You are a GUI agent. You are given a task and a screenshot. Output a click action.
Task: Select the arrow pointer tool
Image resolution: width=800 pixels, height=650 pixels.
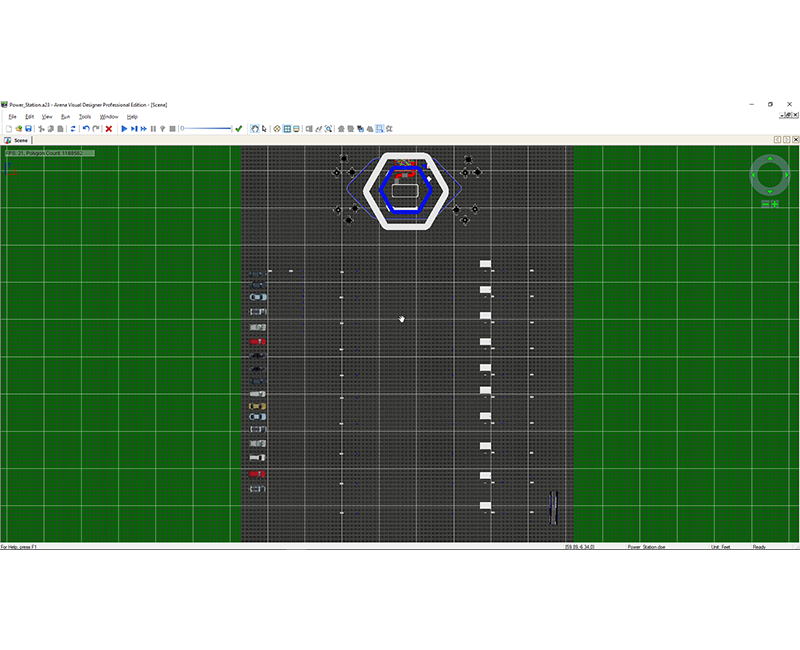pos(264,129)
